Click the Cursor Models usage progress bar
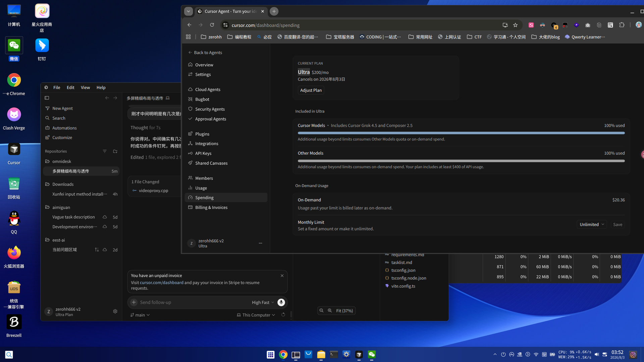Screen dimensions: 644x362 point(461,133)
